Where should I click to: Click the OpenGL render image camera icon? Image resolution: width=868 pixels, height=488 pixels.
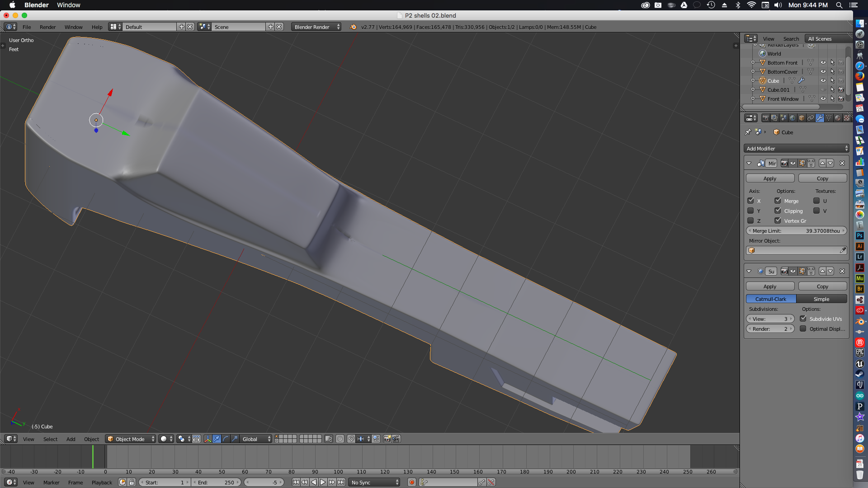[x=387, y=439]
